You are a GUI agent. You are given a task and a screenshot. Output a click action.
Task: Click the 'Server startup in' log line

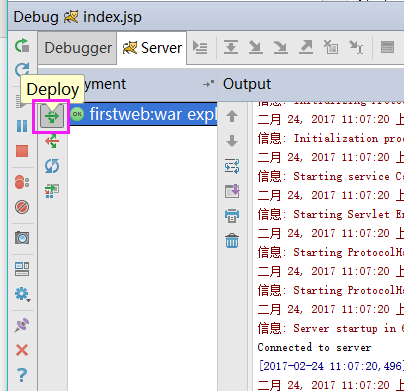(330, 328)
